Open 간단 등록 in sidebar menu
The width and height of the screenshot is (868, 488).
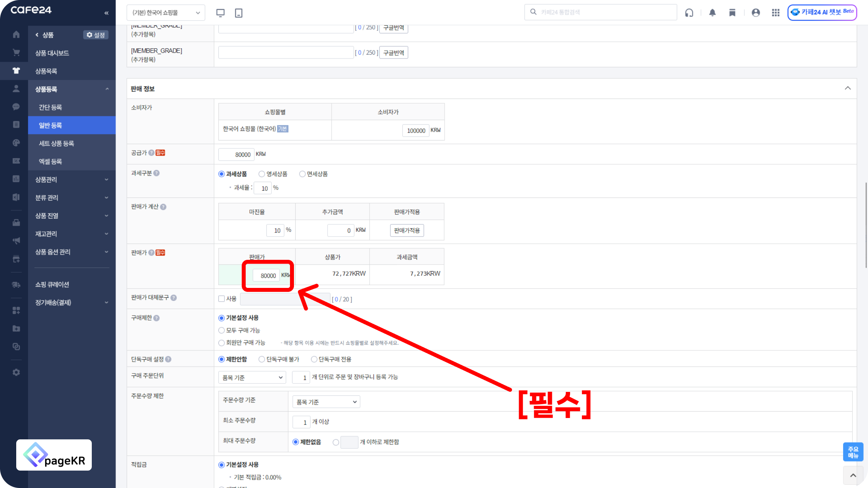(x=50, y=107)
